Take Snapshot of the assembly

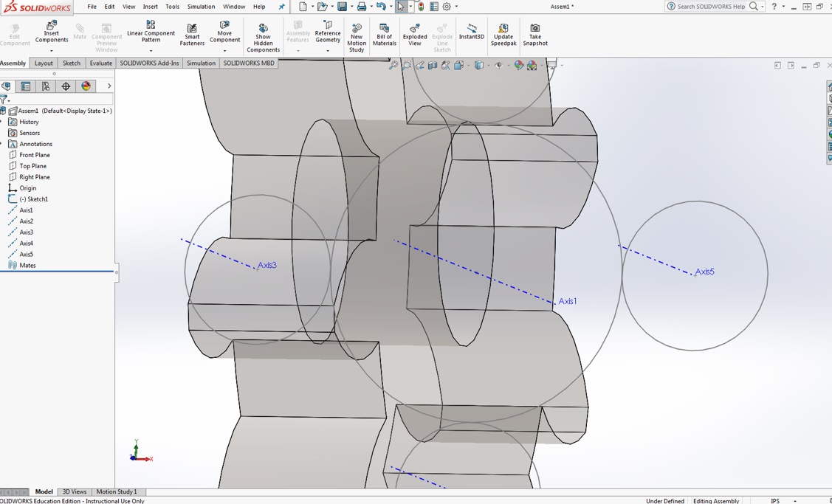coord(534,35)
